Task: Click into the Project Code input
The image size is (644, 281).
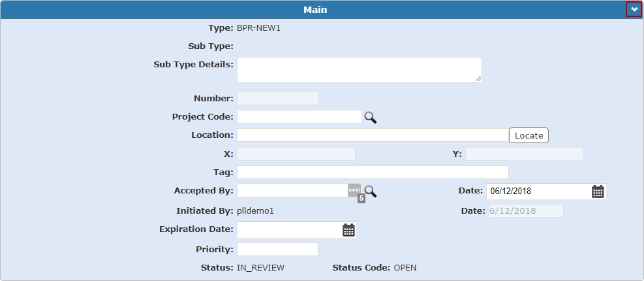Action: (x=299, y=117)
